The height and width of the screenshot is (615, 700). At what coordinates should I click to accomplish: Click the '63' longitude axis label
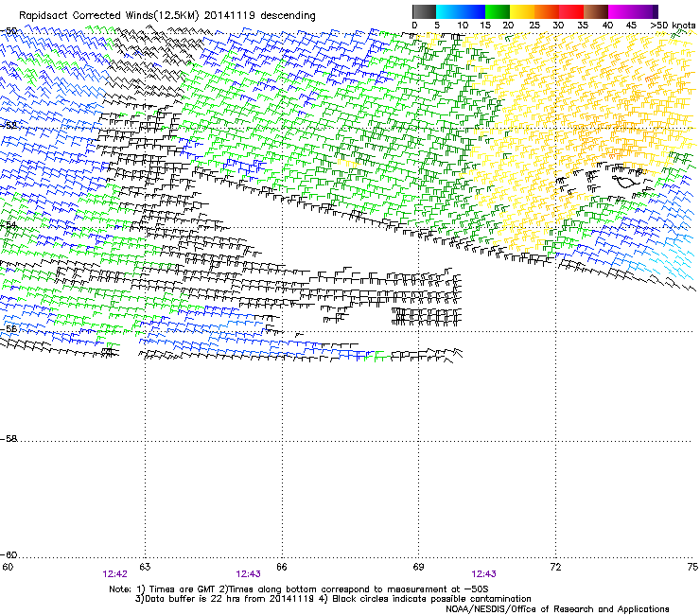point(145,567)
